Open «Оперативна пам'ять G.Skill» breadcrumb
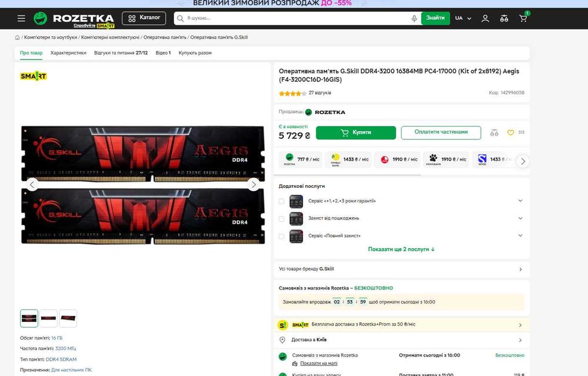Image resolution: width=588 pixels, height=376 pixels. (219, 37)
